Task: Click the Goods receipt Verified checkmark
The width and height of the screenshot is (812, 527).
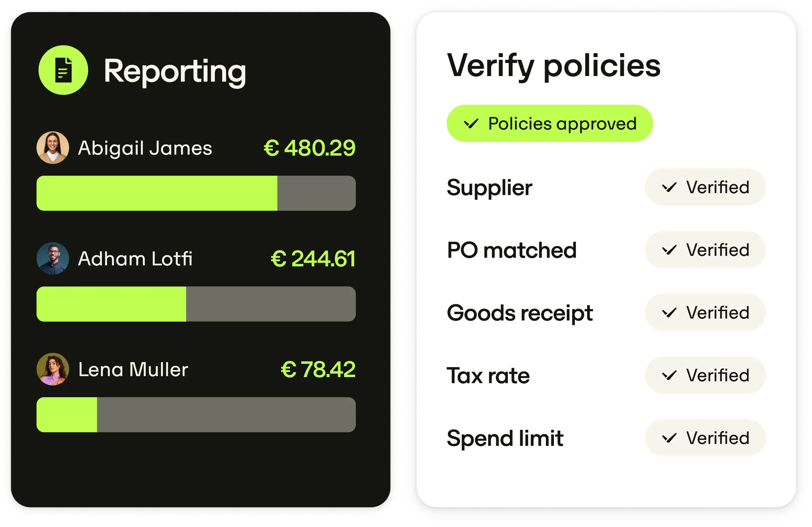Action: click(x=669, y=313)
